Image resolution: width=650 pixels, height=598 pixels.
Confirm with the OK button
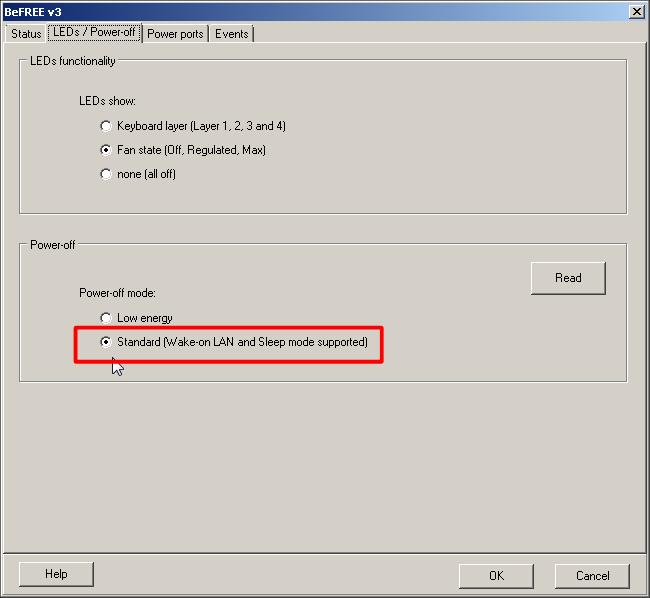click(x=496, y=576)
